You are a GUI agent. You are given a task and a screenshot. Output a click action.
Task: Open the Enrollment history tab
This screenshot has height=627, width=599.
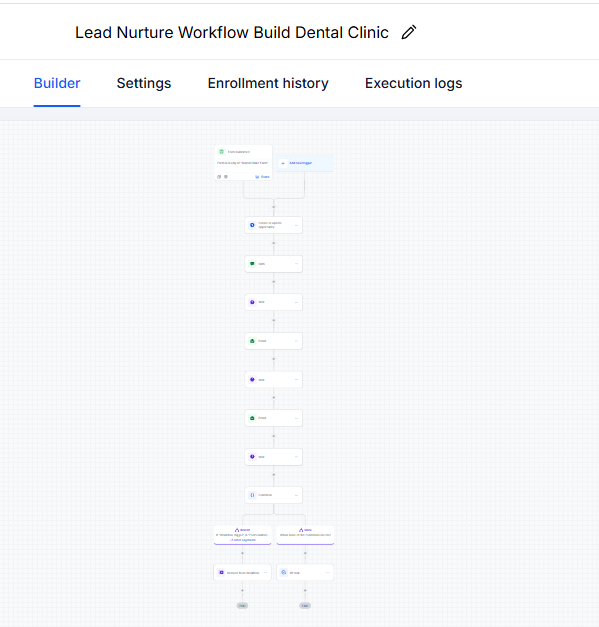268,83
